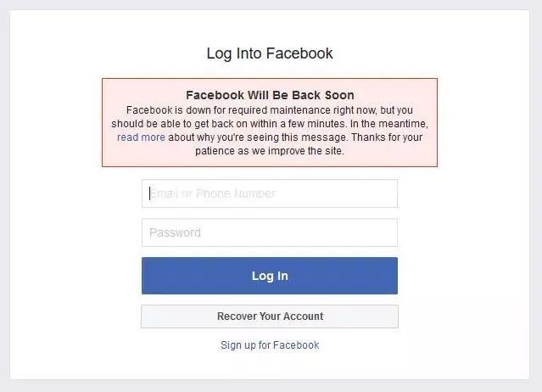Click the word Facebook in sign-up link
The image size is (542, 392).
click(x=296, y=345)
